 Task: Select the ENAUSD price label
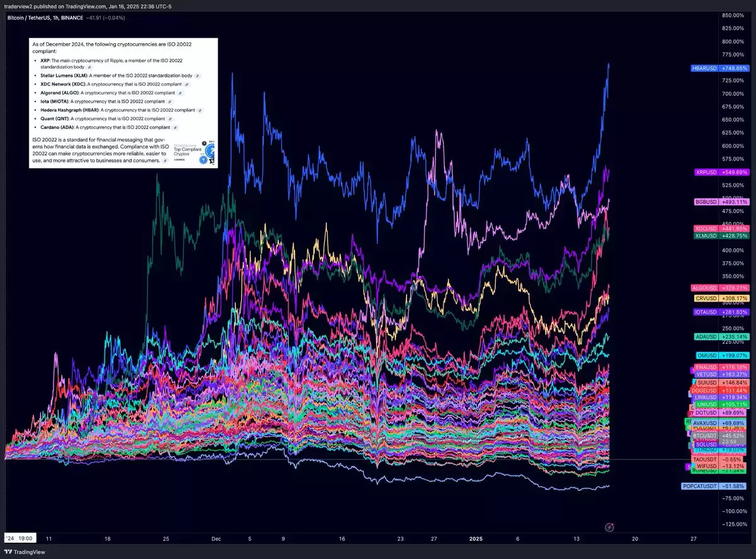722,367
